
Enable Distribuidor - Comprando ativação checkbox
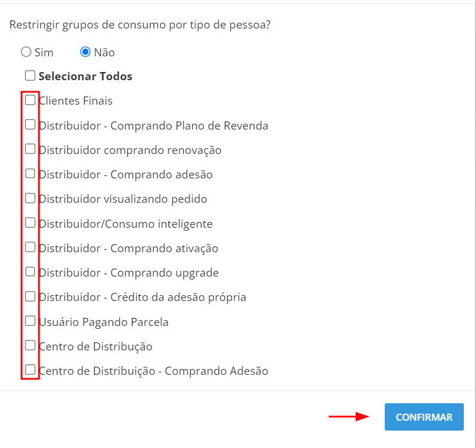click(30, 248)
